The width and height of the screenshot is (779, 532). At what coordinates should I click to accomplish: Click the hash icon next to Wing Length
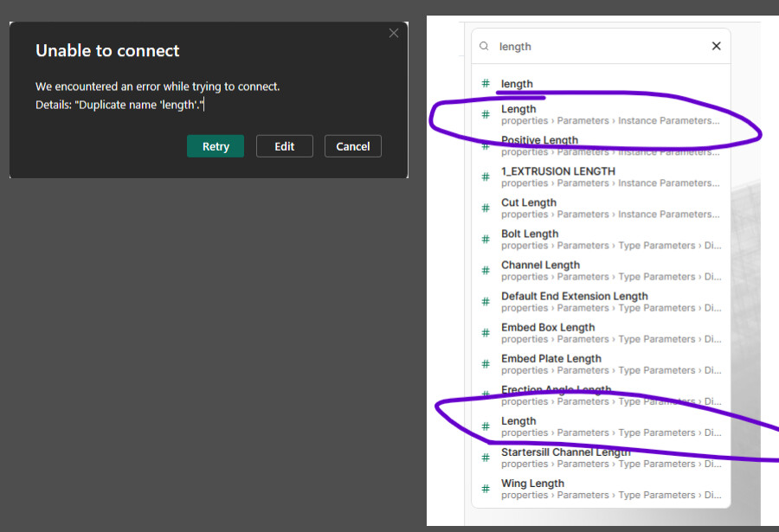pos(486,489)
